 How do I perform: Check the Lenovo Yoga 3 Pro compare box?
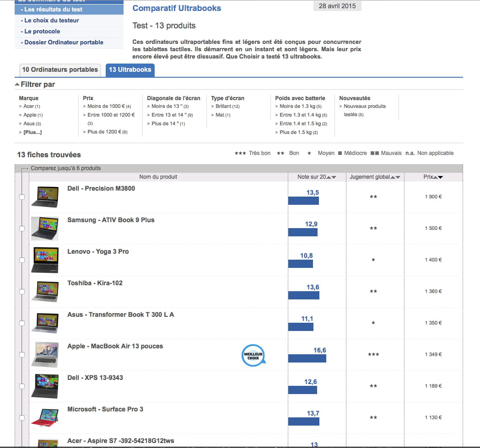(x=22, y=260)
